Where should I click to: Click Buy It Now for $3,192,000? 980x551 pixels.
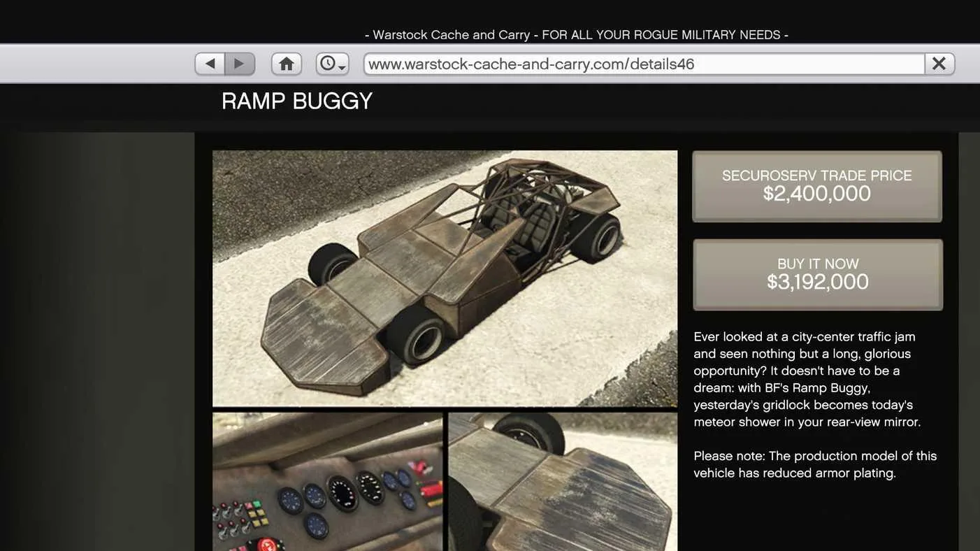[x=818, y=275]
